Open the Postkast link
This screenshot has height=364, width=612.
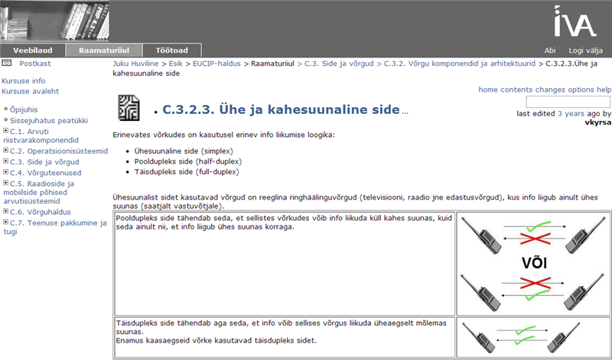pyautogui.click(x=35, y=63)
